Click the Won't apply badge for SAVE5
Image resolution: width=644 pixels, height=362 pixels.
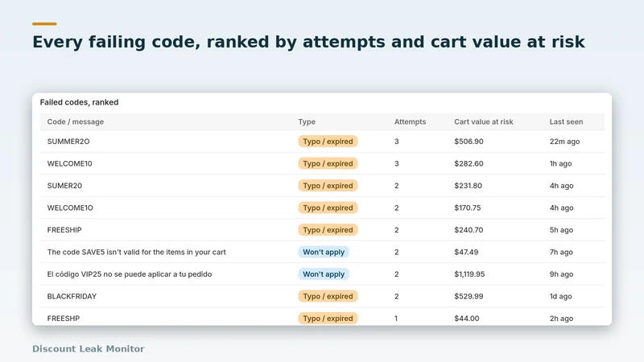324,252
